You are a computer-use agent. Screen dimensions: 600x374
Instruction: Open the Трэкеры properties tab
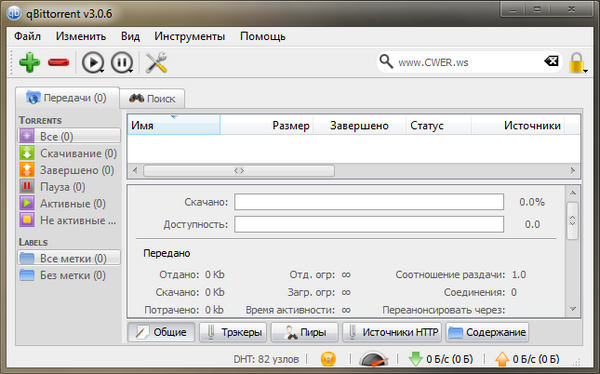(x=233, y=332)
